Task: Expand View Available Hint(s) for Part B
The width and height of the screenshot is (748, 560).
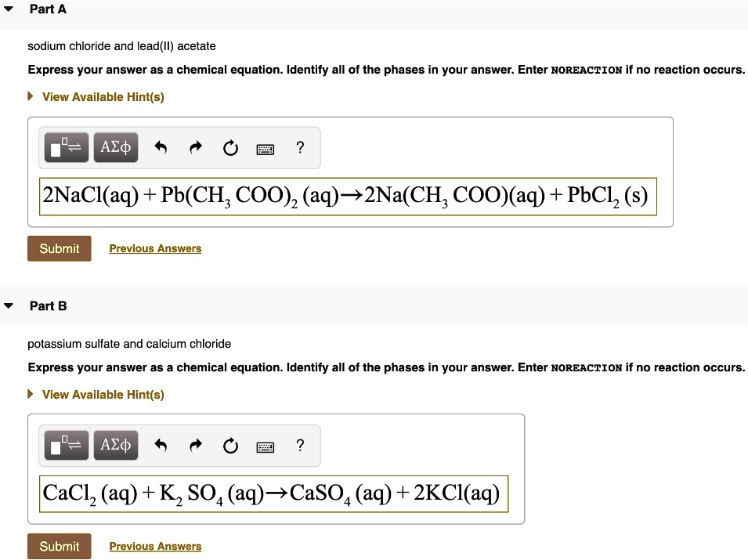Action: tap(103, 394)
